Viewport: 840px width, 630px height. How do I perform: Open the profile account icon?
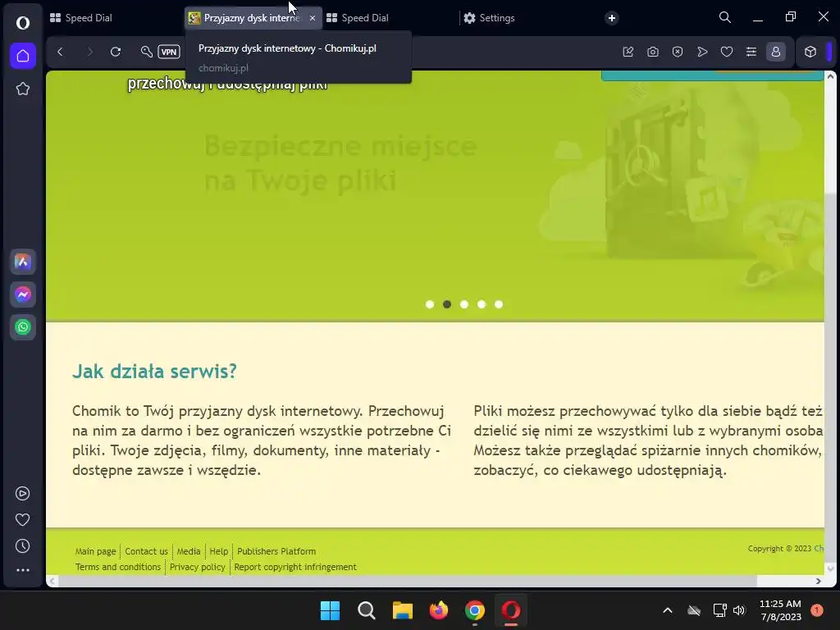[776, 52]
